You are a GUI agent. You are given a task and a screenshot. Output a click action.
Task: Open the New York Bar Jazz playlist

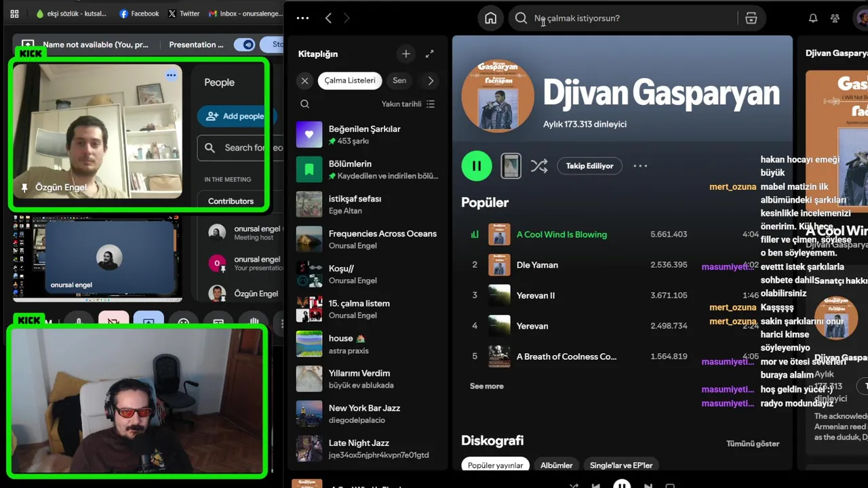click(367, 413)
